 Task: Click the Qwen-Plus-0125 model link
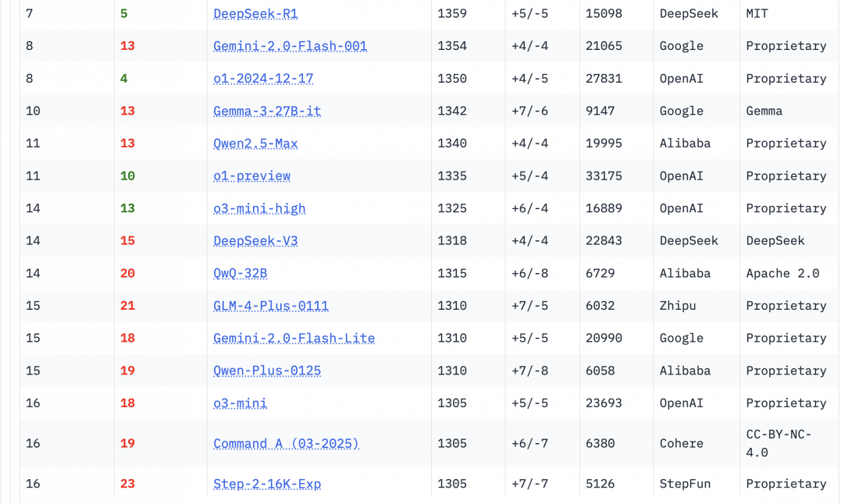click(267, 371)
